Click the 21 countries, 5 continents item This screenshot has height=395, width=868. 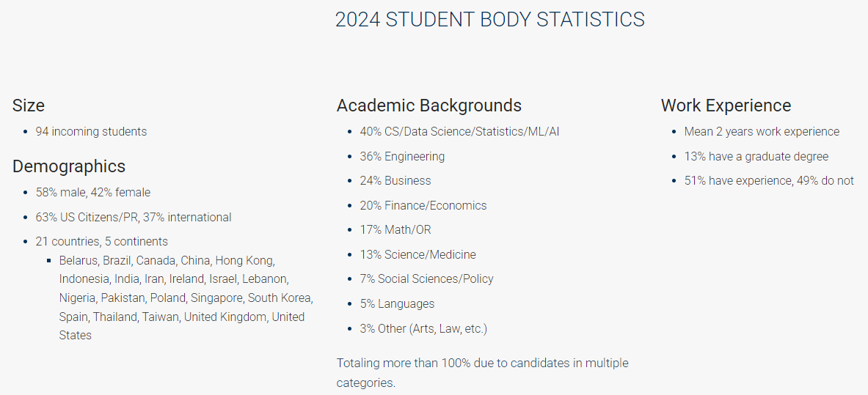click(x=102, y=242)
